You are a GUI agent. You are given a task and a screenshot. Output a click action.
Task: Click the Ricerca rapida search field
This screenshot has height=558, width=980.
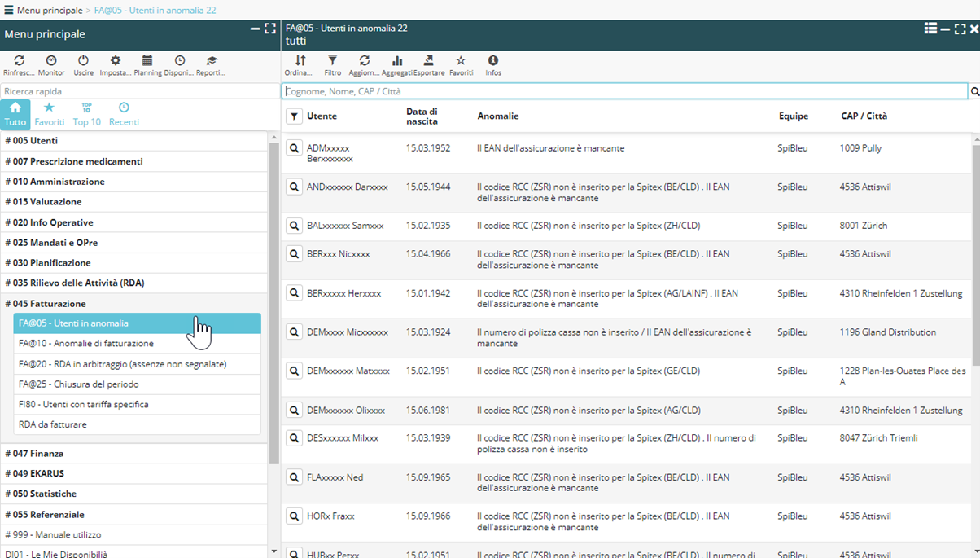[138, 91]
